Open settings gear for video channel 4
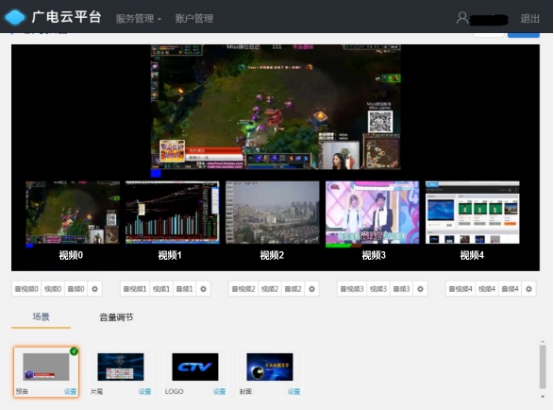 (x=529, y=289)
